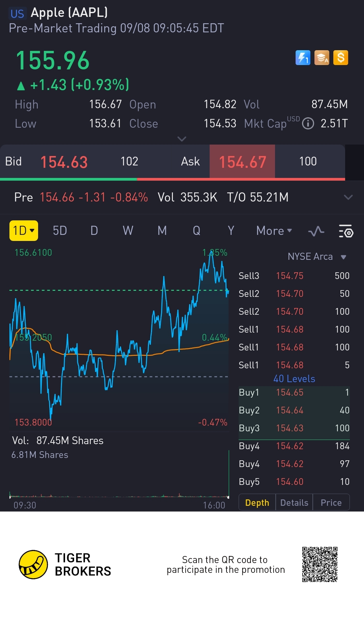
Task: Tap the Tiger Brokers logo
Action: pos(33,564)
